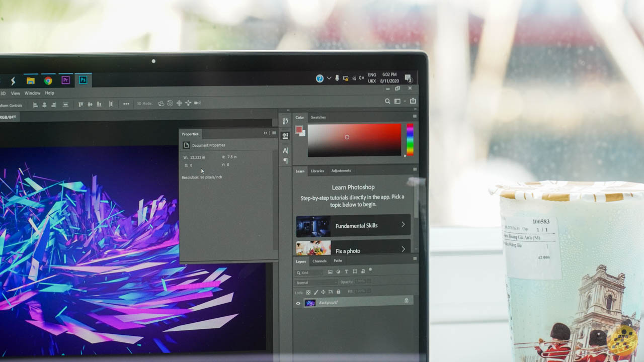The height and width of the screenshot is (362, 644).
Task: Click the Background layer lock icon
Action: tap(407, 300)
